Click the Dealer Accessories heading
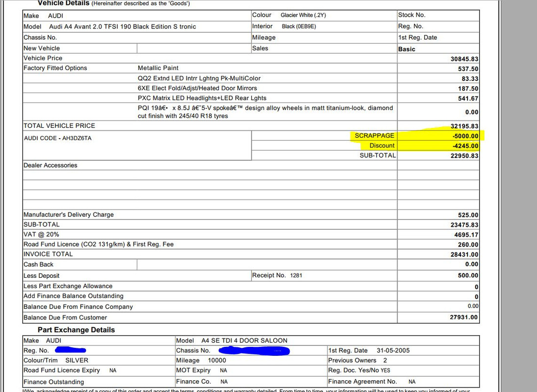537x392 pixels. [x=51, y=165]
